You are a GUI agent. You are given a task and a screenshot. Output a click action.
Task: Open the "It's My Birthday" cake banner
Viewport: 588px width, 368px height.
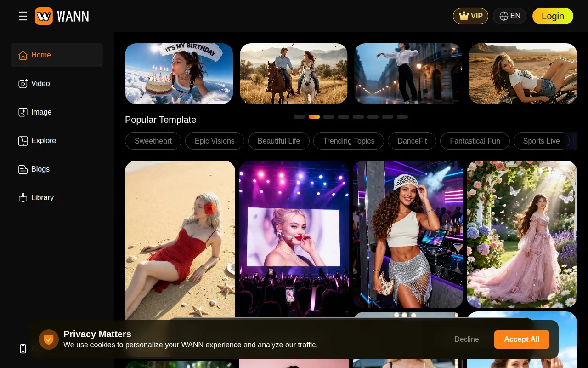point(179,74)
